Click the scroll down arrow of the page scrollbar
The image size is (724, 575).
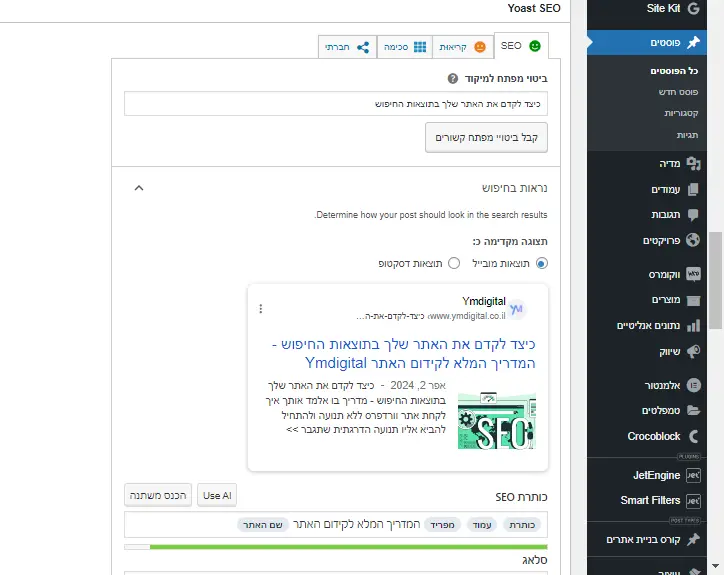tap(715, 566)
